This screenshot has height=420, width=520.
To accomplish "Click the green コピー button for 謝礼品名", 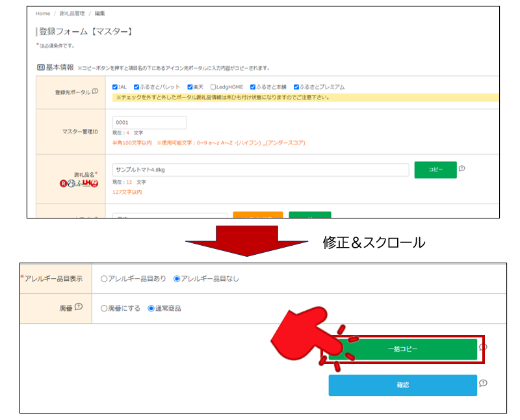I will click(x=435, y=170).
